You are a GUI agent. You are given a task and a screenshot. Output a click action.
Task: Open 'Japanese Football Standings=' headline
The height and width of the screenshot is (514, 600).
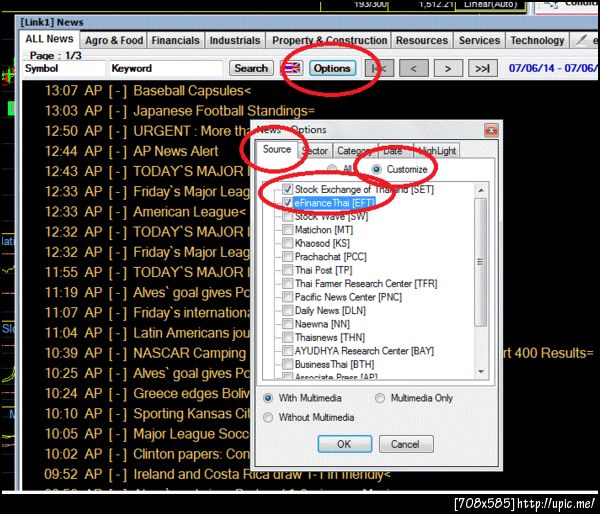coord(224,111)
